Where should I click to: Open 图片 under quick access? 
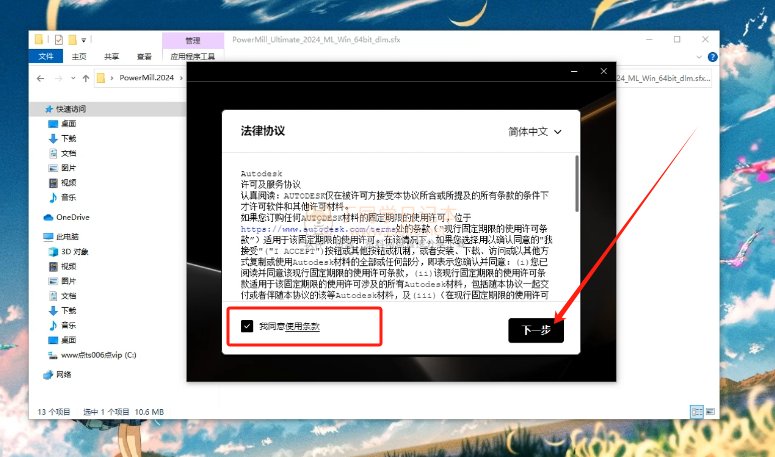[69, 168]
